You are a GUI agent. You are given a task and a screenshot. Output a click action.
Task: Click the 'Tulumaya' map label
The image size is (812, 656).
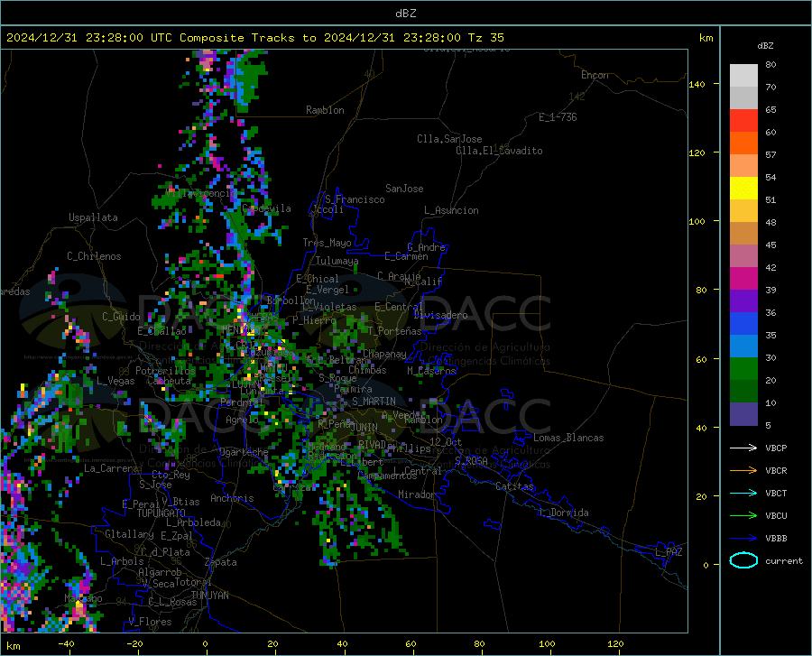337,261
